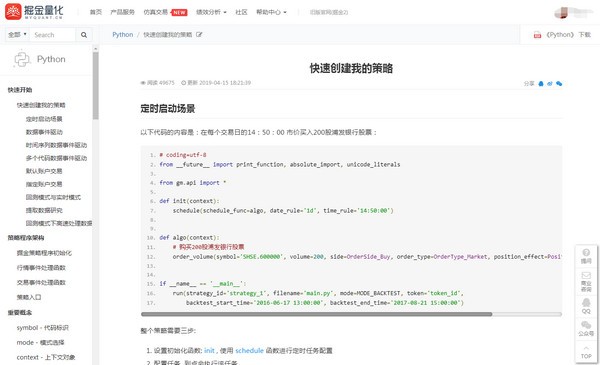Click the update time clock icon
The height and width of the screenshot is (365, 600).
point(183,83)
